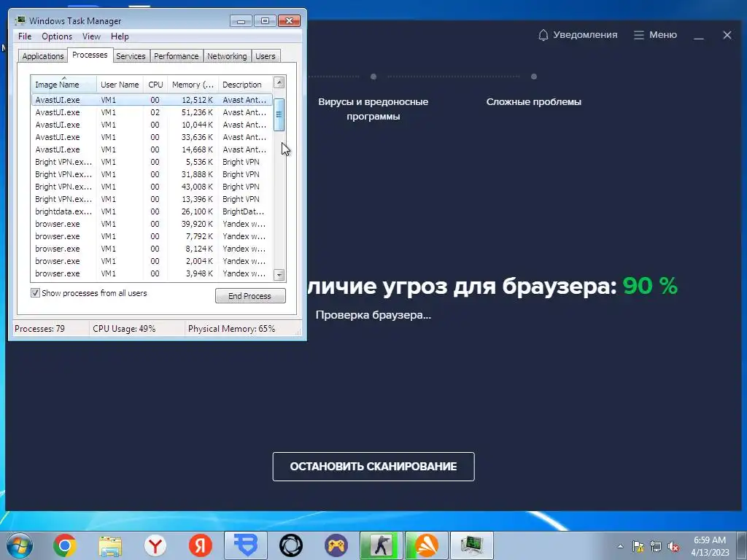Open muted volume tray icon
The height and width of the screenshot is (560, 747).
coord(673,546)
